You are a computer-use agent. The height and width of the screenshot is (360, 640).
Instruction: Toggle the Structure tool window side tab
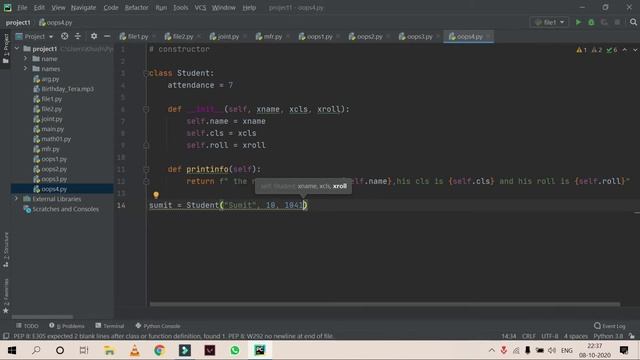pyautogui.click(x=6, y=250)
